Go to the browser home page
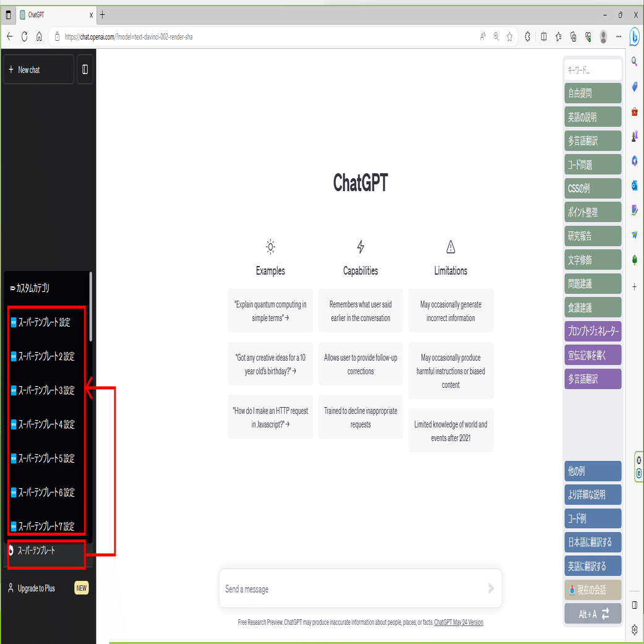The image size is (644, 644). pyautogui.click(x=39, y=36)
